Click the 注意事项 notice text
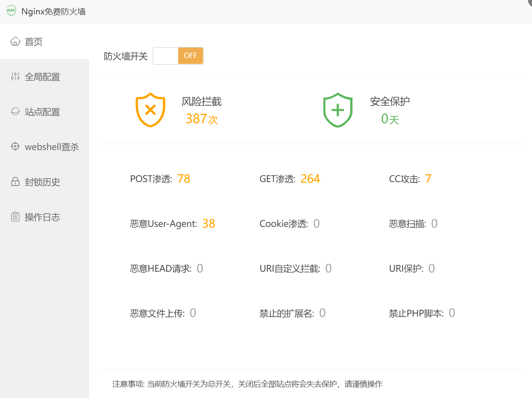This screenshot has height=398, width=532. click(x=247, y=384)
